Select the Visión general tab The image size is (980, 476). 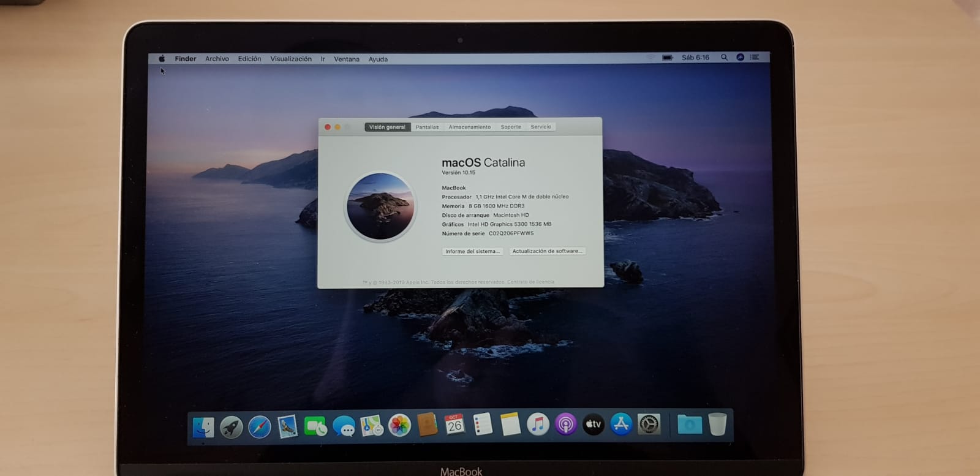click(x=387, y=127)
